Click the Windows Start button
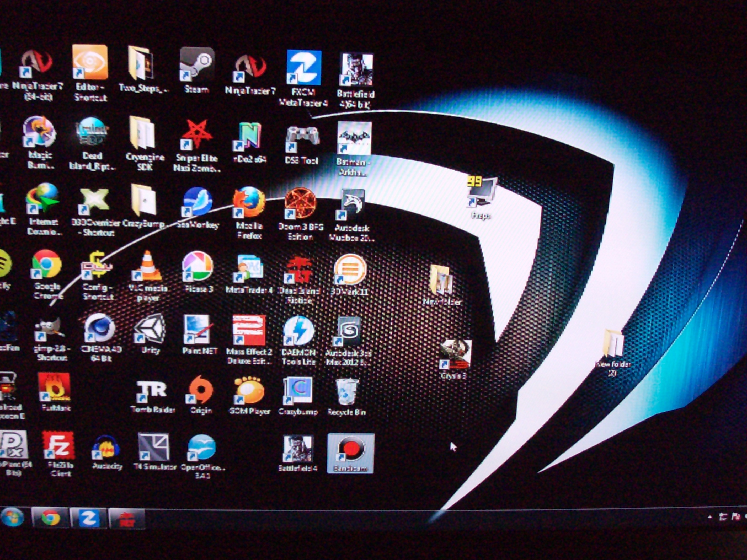The width and height of the screenshot is (747, 560). tap(13, 517)
